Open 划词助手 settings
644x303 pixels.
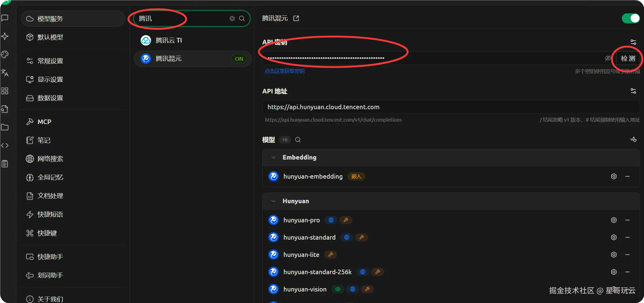73,275
